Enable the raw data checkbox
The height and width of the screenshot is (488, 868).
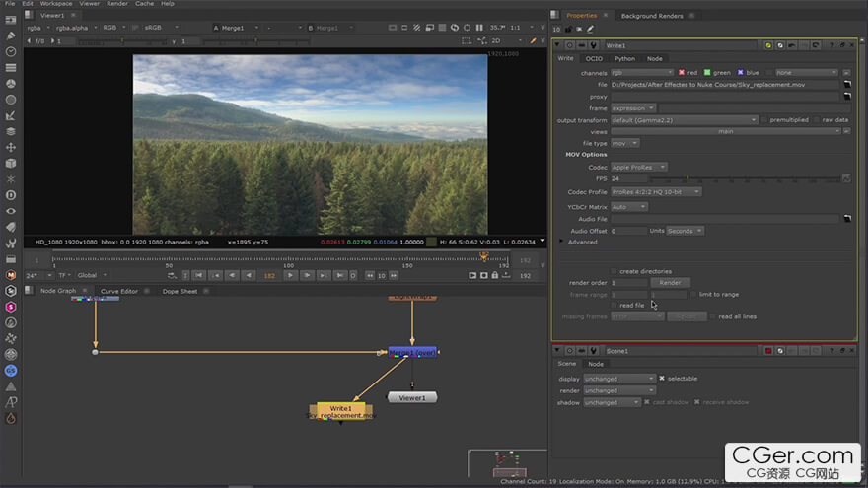tap(817, 120)
